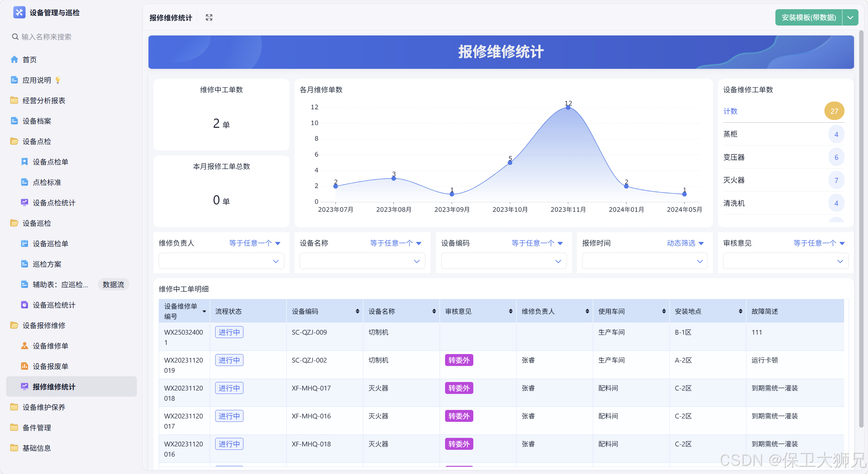Change 设备名称 condition 等于任意一个
The image size is (868, 474).
pos(396,243)
